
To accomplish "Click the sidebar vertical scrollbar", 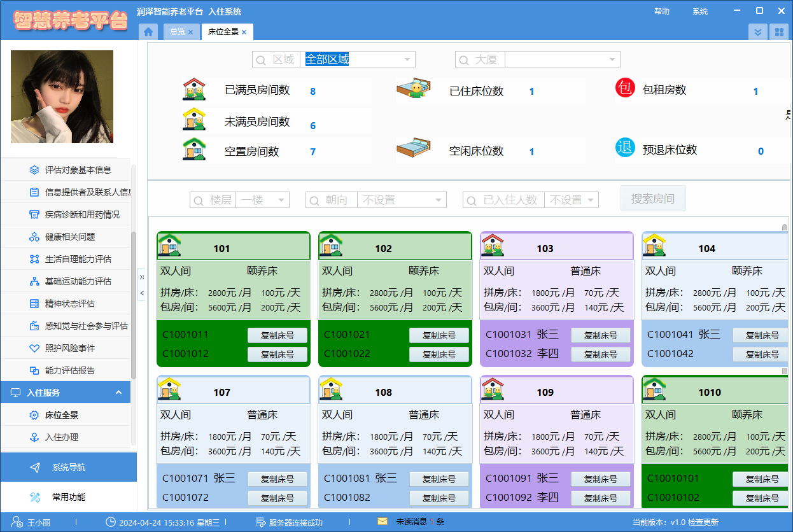I will pyautogui.click(x=134, y=305).
